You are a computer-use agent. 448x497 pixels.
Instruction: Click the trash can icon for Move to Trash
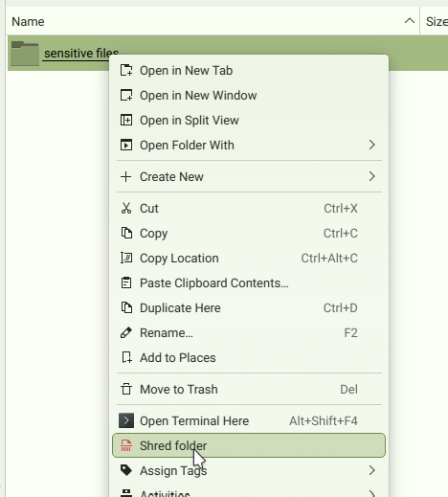[x=126, y=389]
